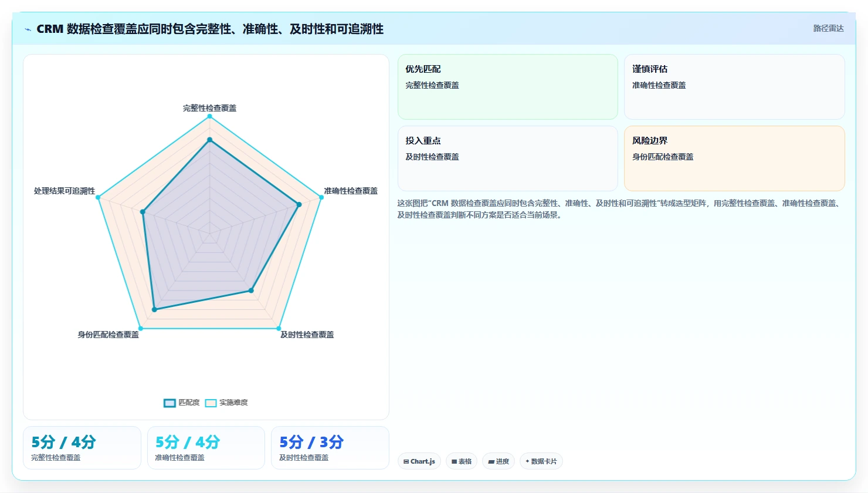Click the 进度 tag icon
Image resolution: width=868 pixels, height=493 pixels.
point(491,462)
